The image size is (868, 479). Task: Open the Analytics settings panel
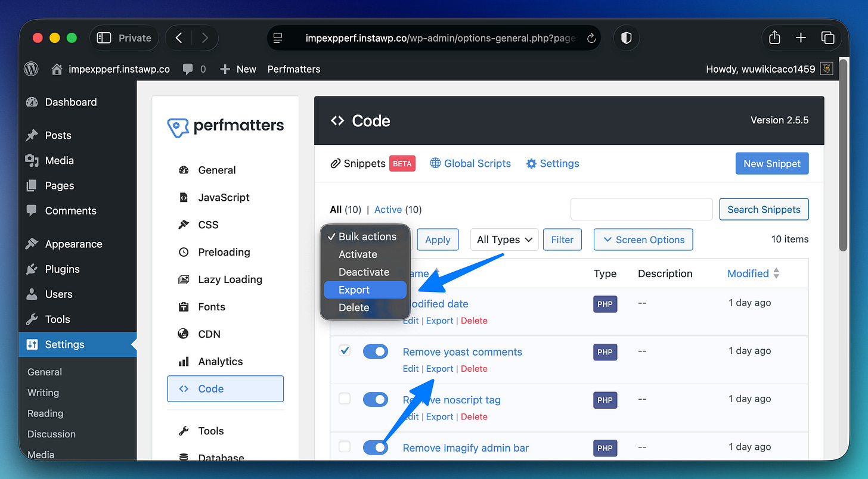tap(221, 361)
